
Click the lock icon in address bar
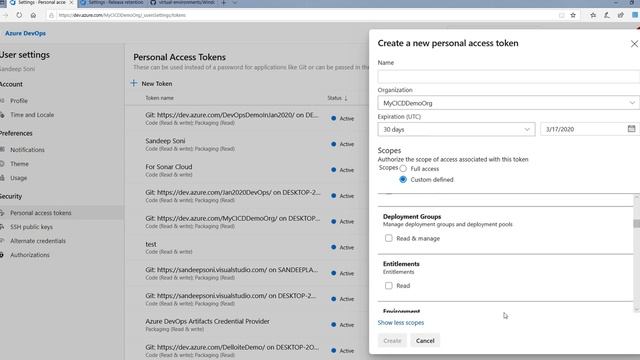click(51, 15)
